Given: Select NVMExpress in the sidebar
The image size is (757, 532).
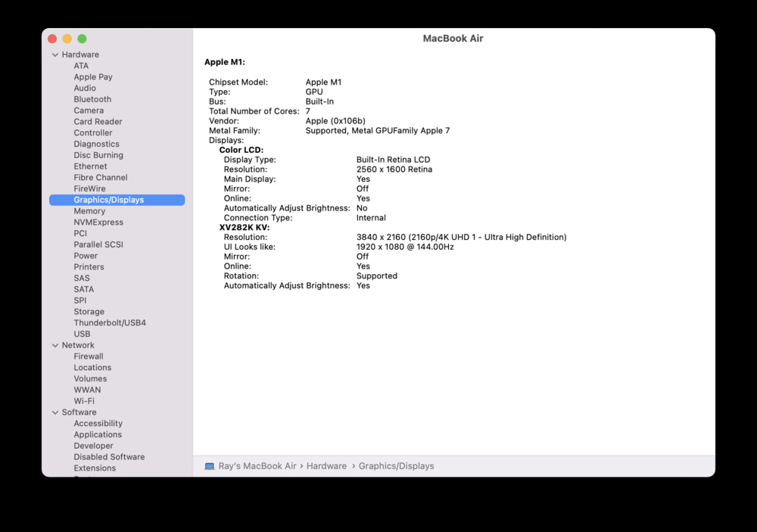Looking at the screenshot, I should [x=98, y=222].
